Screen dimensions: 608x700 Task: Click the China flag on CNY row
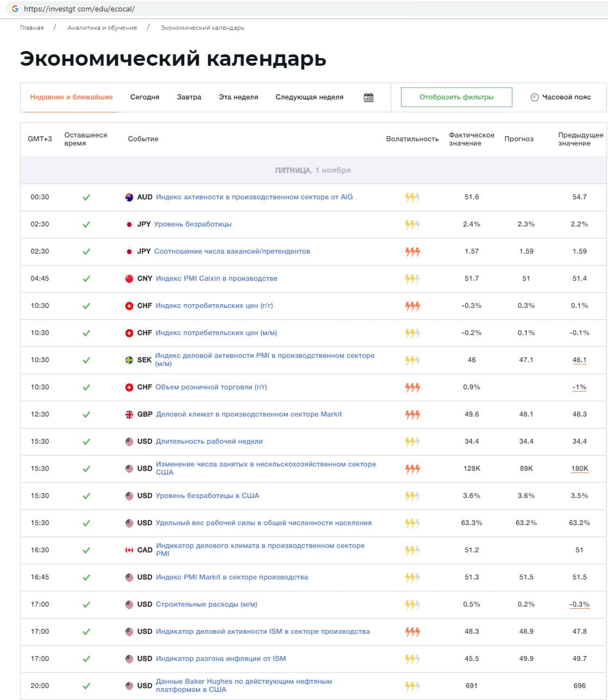click(129, 279)
